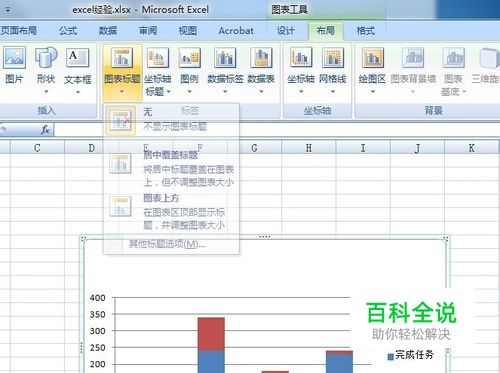Select the 无 (no chart title) option icon
This screenshot has height=373, width=500.
click(121, 120)
